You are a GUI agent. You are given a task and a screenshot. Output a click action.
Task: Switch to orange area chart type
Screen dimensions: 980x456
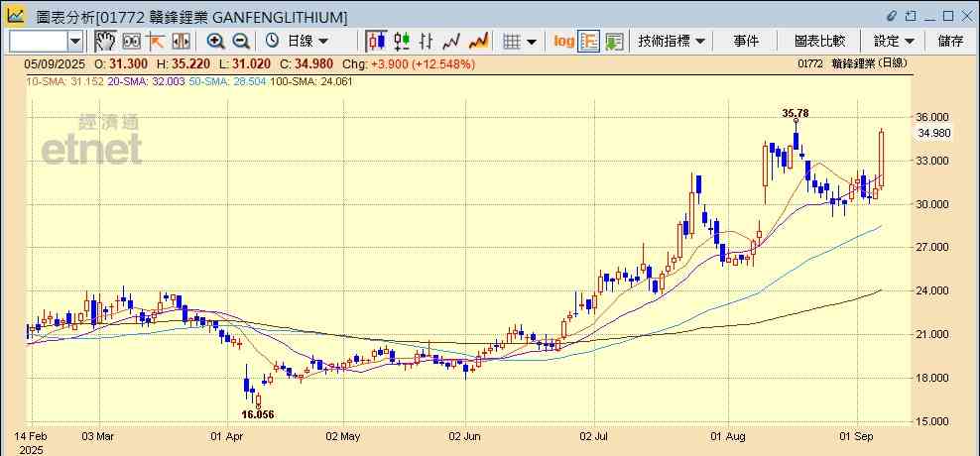[x=478, y=42]
